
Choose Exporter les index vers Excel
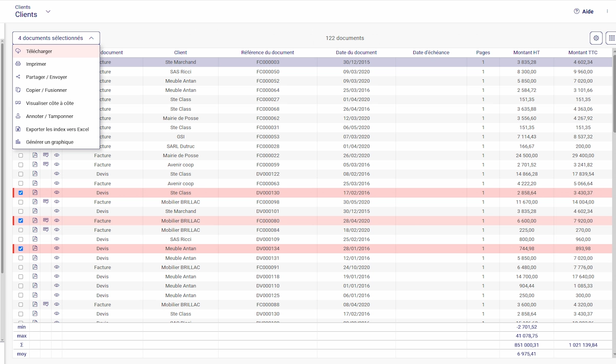click(x=56, y=129)
